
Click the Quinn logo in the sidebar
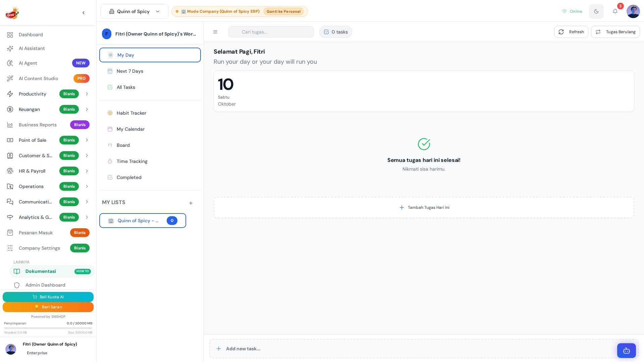click(x=12, y=13)
